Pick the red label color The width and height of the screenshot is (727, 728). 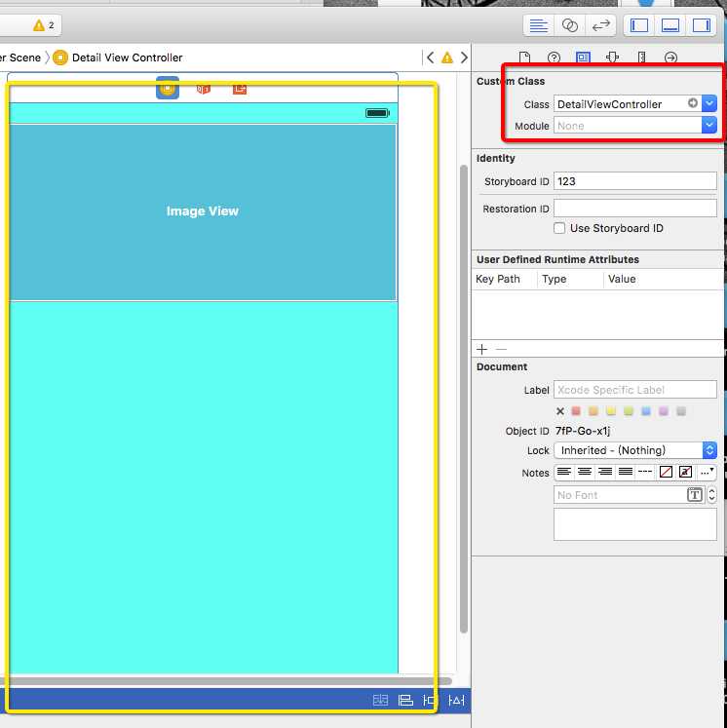(576, 411)
